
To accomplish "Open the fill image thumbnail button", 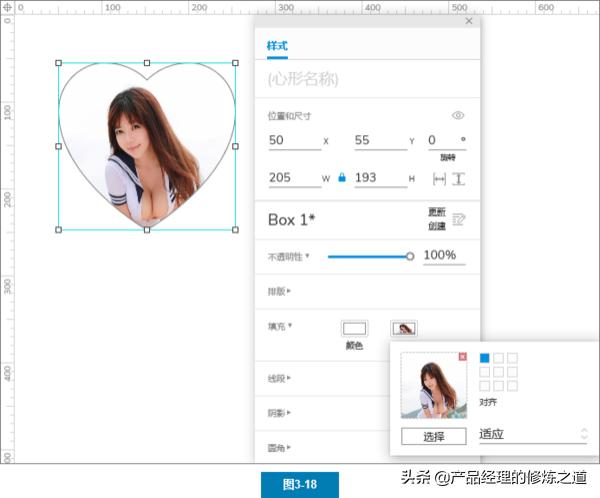I will point(404,328).
